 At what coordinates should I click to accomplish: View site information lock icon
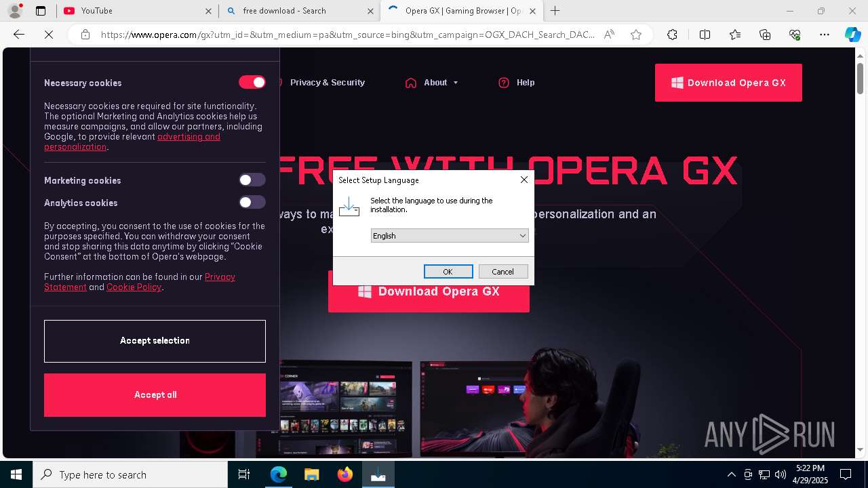click(x=85, y=35)
